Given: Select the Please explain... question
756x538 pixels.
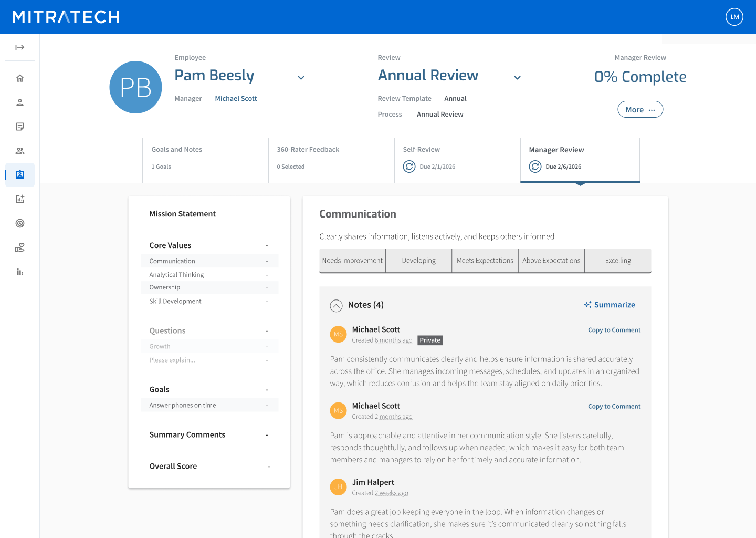Looking at the screenshot, I should [x=209, y=360].
